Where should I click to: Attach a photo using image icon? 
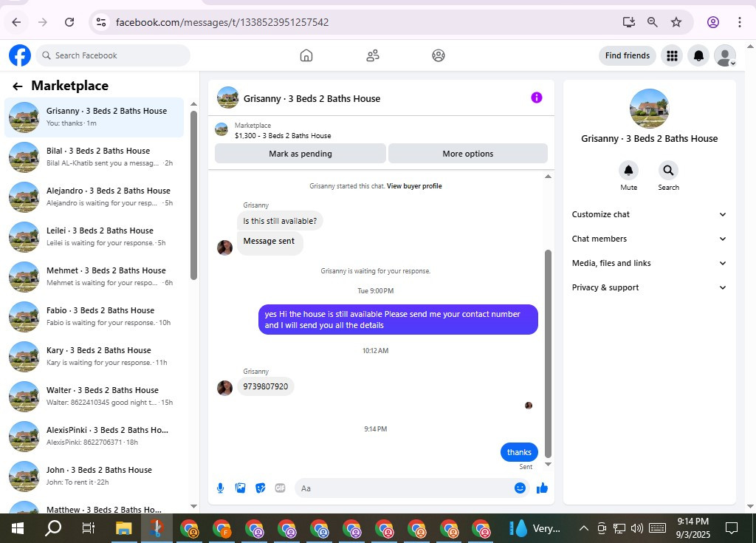(241, 488)
